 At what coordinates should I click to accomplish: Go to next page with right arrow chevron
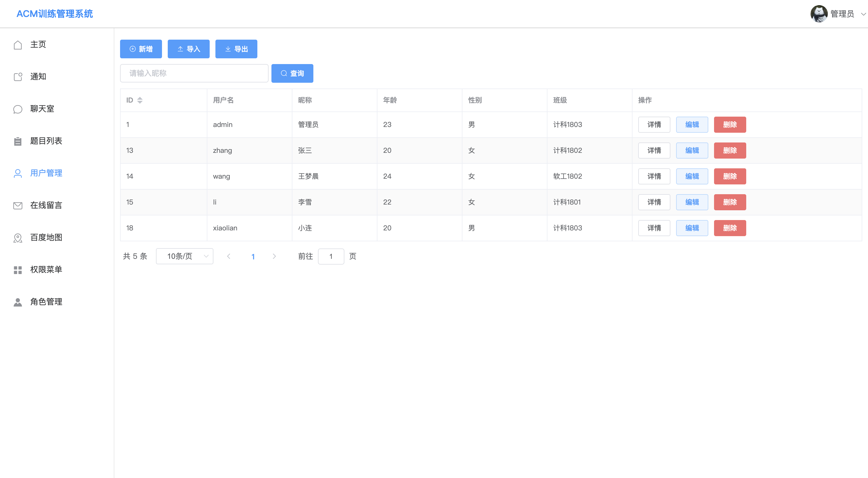point(275,256)
